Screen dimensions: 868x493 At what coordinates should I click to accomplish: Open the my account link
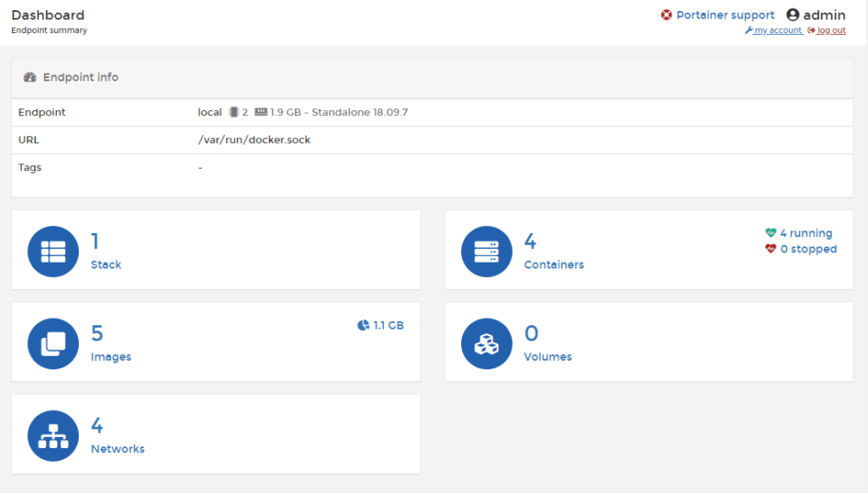click(x=778, y=30)
